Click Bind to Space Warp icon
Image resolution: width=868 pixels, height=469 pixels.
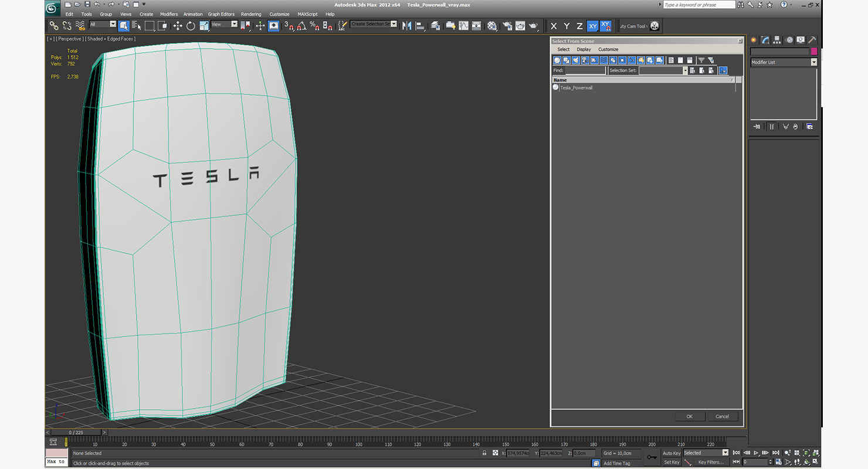[x=80, y=26]
